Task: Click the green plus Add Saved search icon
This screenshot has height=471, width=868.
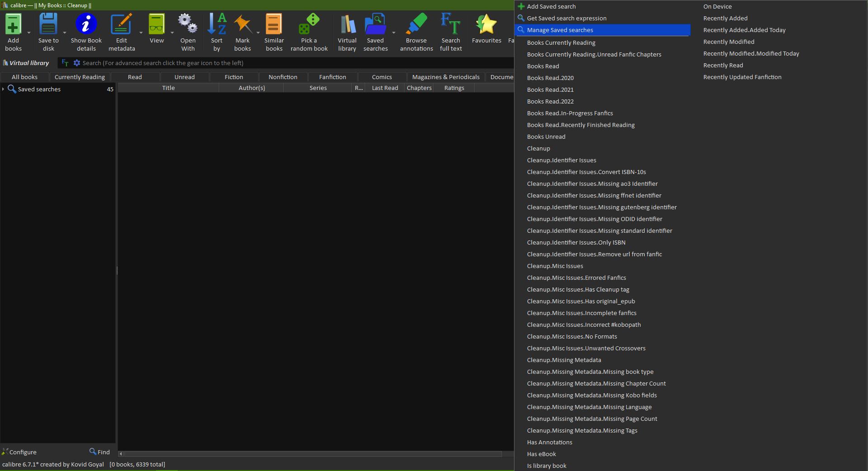Action: tap(521, 6)
